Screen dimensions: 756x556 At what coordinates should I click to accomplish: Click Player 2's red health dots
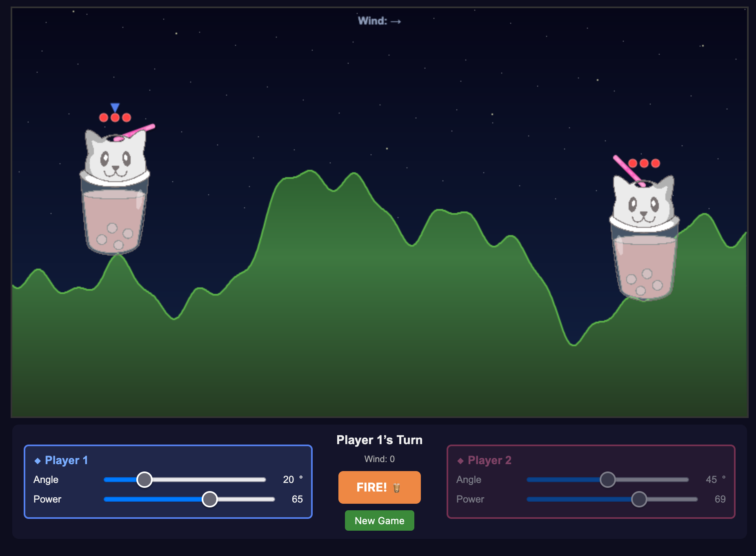click(645, 163)
